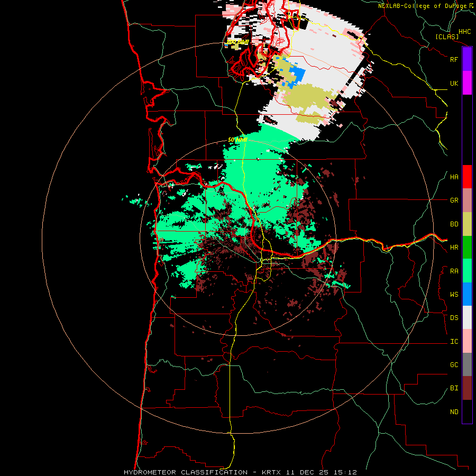Click the DS white legend swatch
The width and height of the screenshot is (476, 476).
[467, 317]
